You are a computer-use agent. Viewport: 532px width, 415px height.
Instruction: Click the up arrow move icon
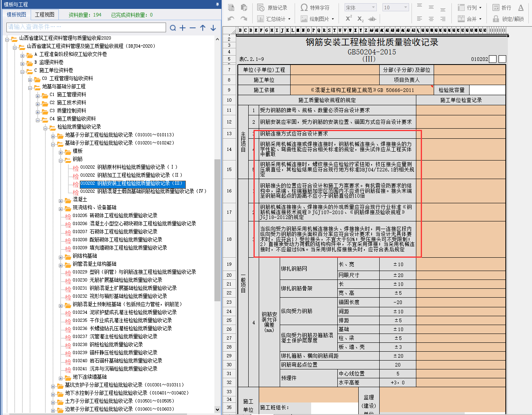(x=203, y=28)
